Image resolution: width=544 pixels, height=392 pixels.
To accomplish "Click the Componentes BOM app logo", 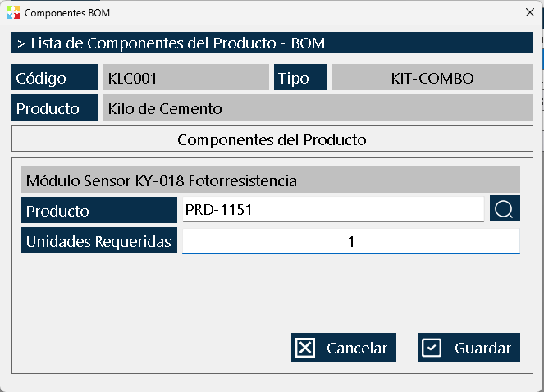I will coord(13,12).
